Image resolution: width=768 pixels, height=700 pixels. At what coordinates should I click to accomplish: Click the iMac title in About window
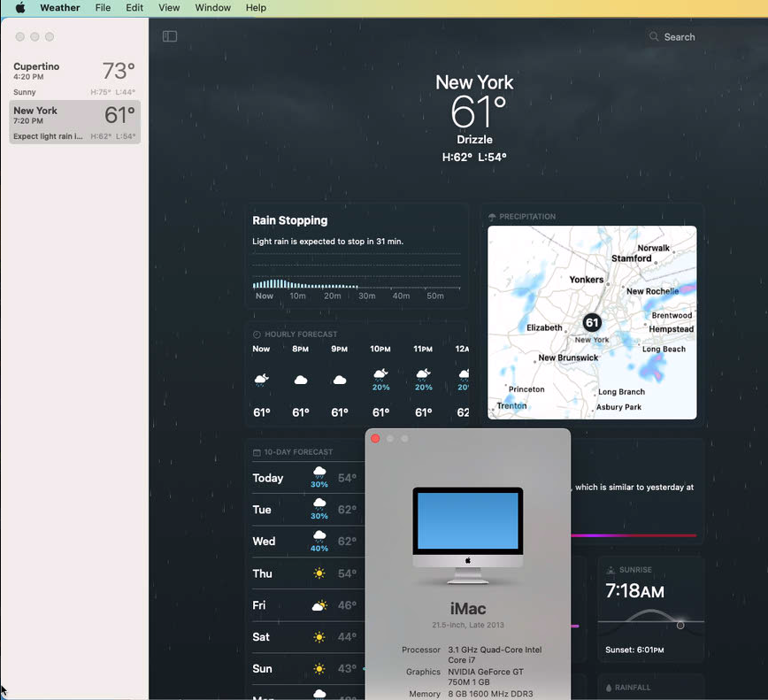468,608
